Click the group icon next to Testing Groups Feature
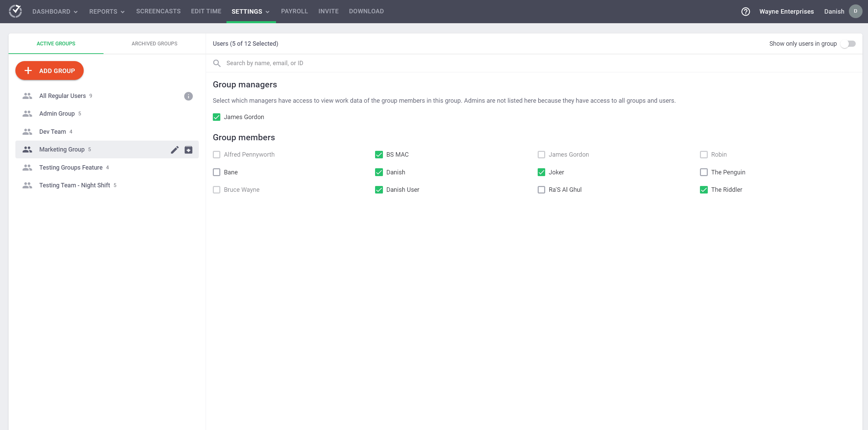 tap(27, 167)
